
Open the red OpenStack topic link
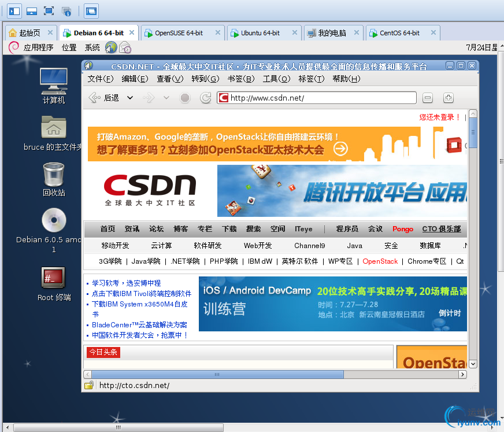[380, 261]
